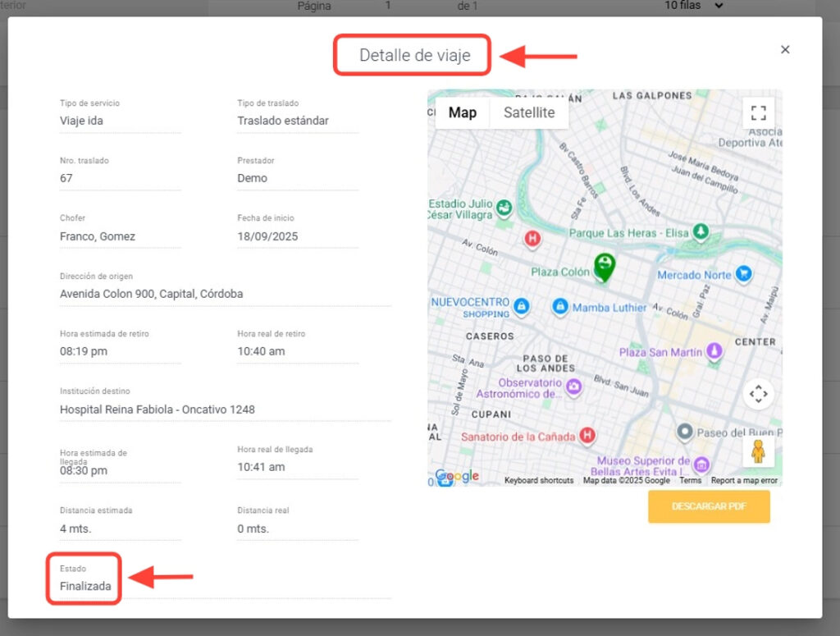840x636 pixels.
Task: Click the Google logo on map
Action: tap(456, 476)
